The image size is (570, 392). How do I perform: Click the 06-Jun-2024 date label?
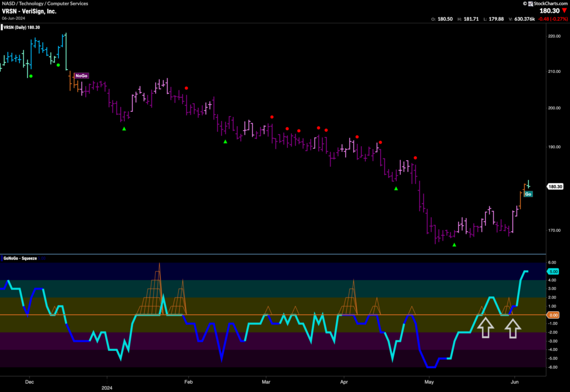pos(14,17)
